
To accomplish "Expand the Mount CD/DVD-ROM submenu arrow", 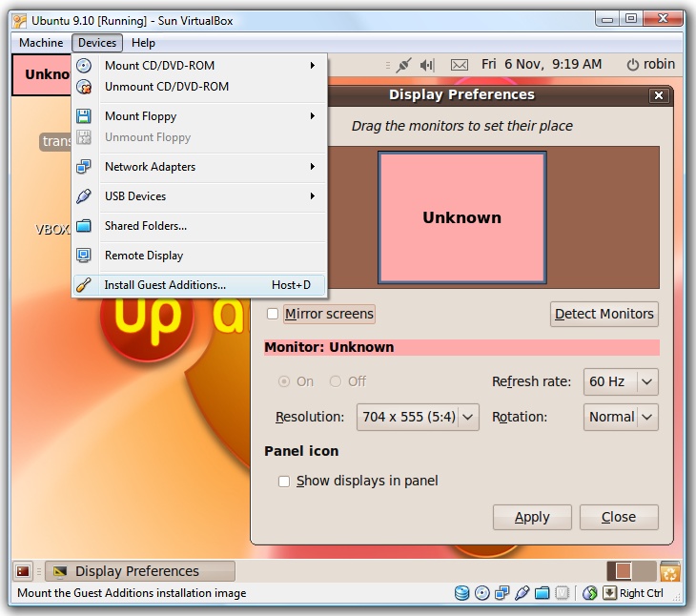I will [x=313, y=66].
